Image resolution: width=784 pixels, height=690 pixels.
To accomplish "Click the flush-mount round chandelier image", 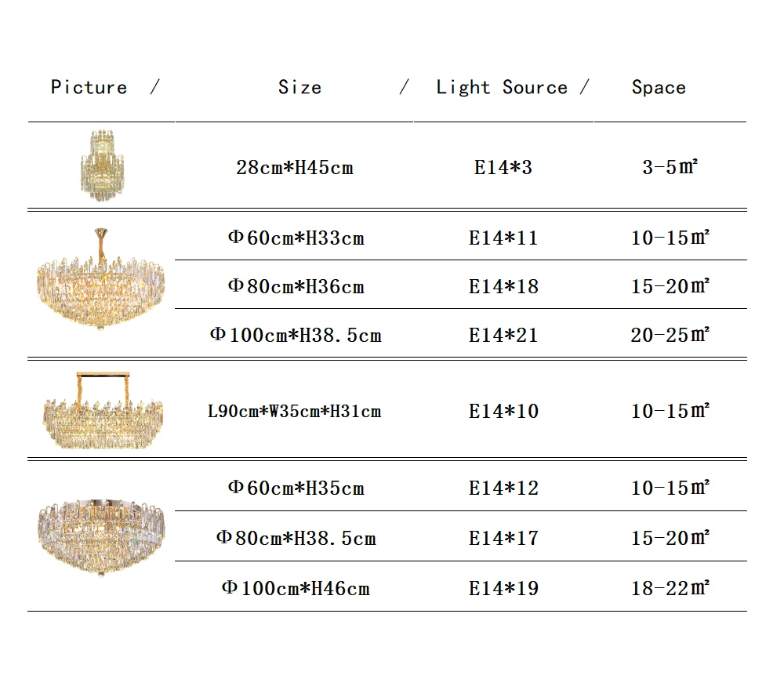I will tap(101, 537).
